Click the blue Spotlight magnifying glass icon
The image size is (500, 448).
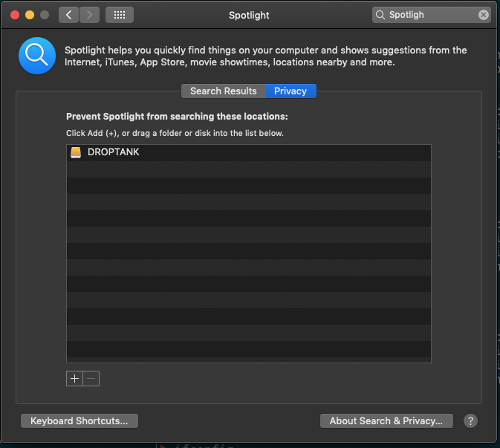point(37,56)
